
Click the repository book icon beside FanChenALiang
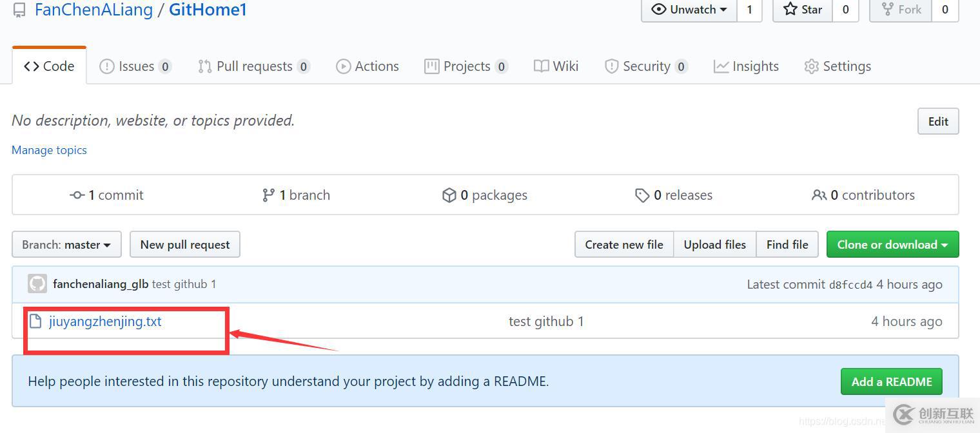click(20, 10)
